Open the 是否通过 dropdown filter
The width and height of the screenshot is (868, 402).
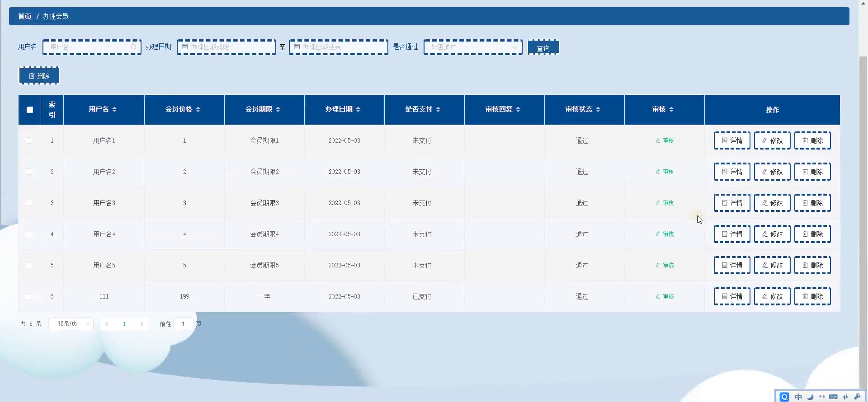[473, 47]
